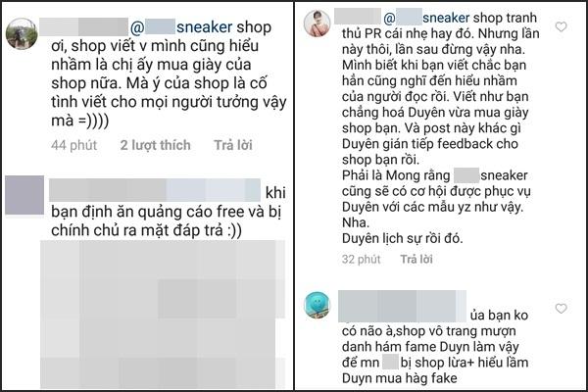Like the comment starting "shop tranh thủ PR"
This screenshot has width=588, height=392.
point(561,27)
